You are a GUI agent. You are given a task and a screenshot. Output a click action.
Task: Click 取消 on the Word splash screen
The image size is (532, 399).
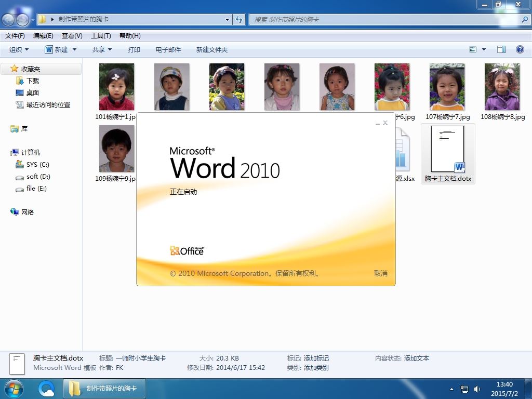click(381, 273)
